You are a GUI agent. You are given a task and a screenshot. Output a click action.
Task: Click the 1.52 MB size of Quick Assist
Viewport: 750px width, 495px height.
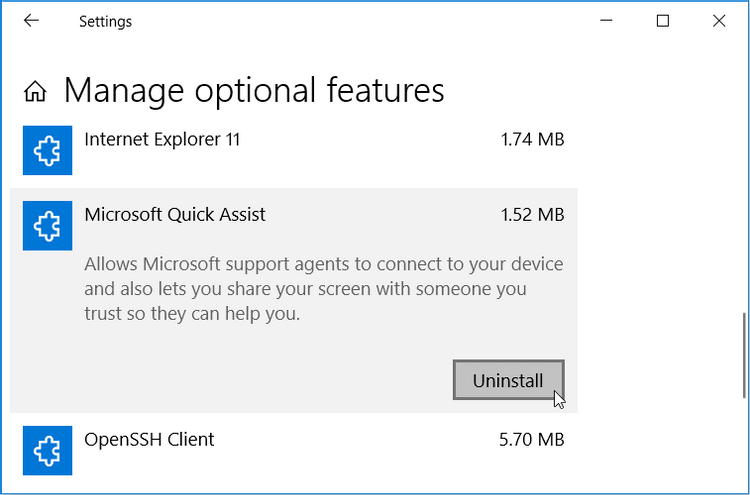(532, 215)
